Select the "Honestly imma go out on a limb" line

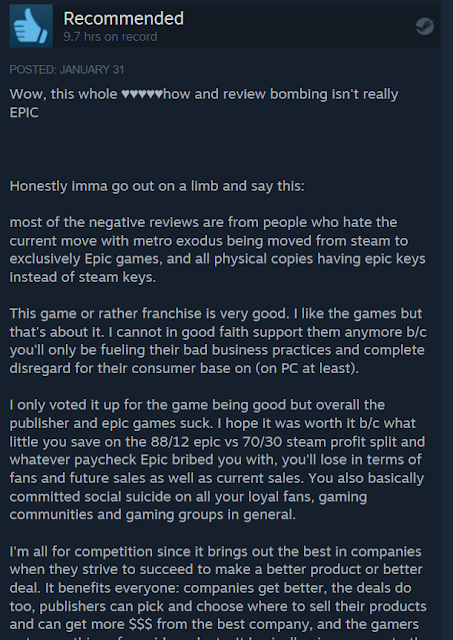[x=157, y=186]
